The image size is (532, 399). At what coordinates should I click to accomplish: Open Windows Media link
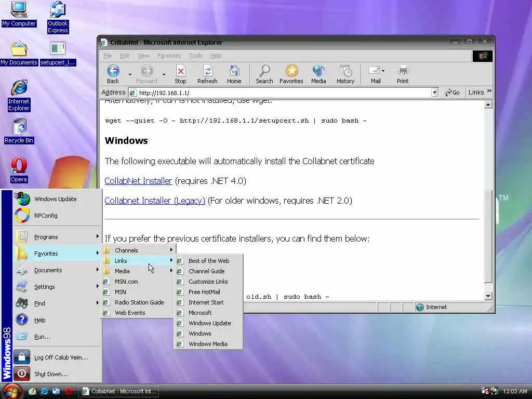tap(209, 344)
